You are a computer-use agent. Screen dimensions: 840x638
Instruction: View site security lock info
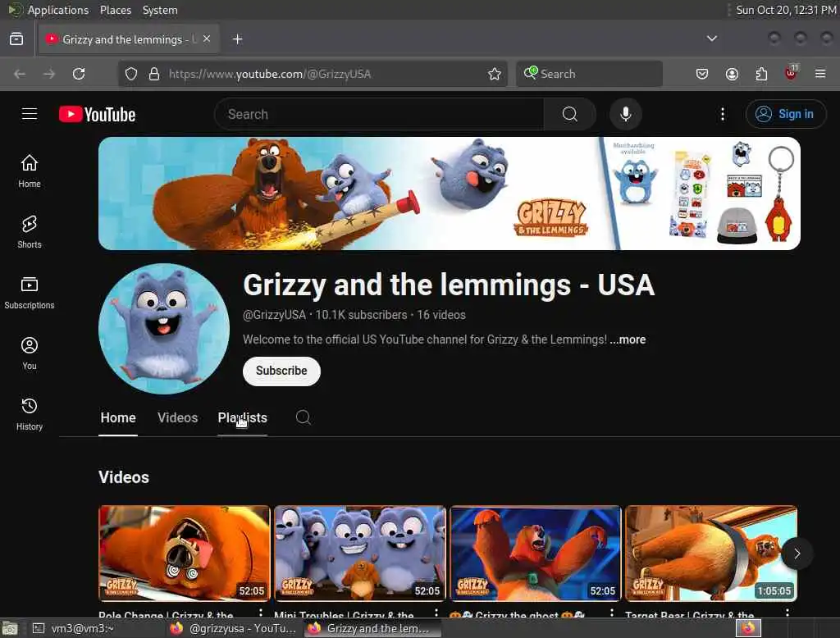[x=154, y=73]
